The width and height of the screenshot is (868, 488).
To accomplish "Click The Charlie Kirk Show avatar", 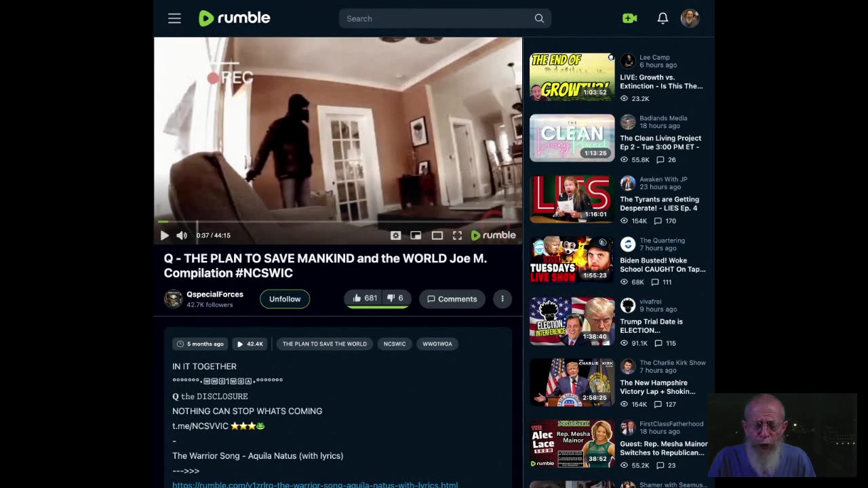I will [628, 366].
